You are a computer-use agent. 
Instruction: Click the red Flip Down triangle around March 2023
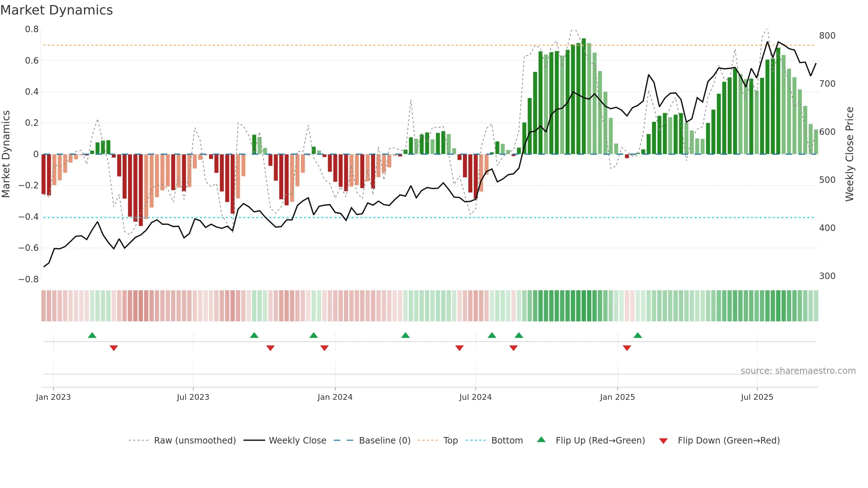coord(114,348)
